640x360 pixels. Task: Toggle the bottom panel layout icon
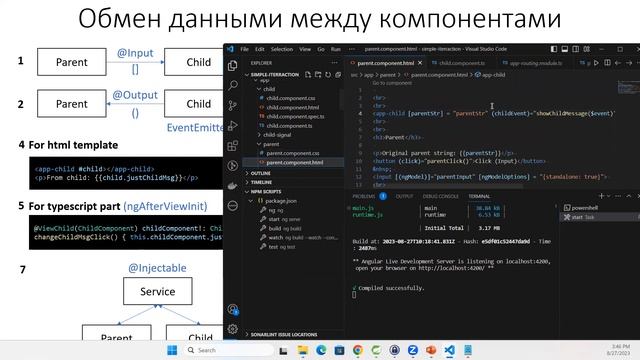(565, 49)
